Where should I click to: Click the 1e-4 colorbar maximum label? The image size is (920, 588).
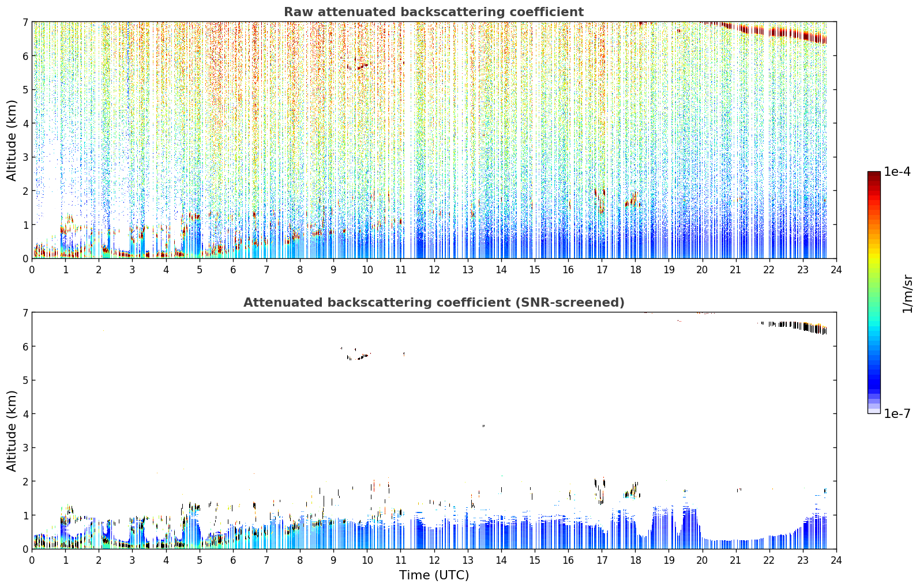(x=897, y=172)
